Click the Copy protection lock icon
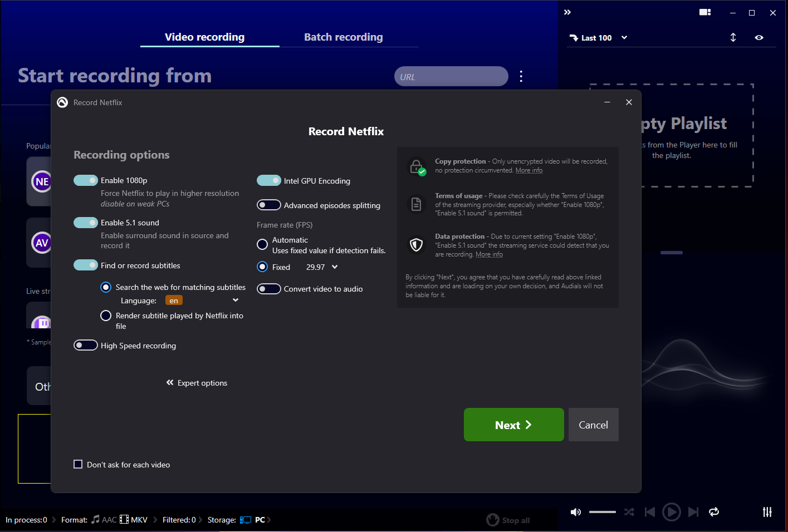788x532 pixels. tap(417, 166)
